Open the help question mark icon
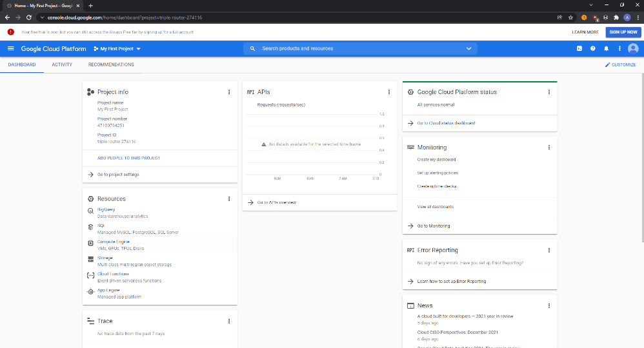The width and height of the screenshot is (644, 348). (592, 48)
